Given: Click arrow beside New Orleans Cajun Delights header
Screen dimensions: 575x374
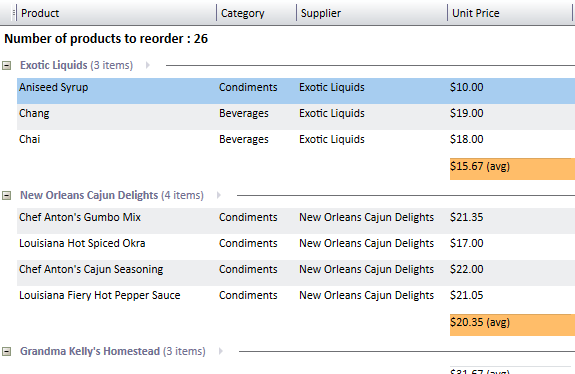Looking at the screenshot, I should tap(219, 195).
